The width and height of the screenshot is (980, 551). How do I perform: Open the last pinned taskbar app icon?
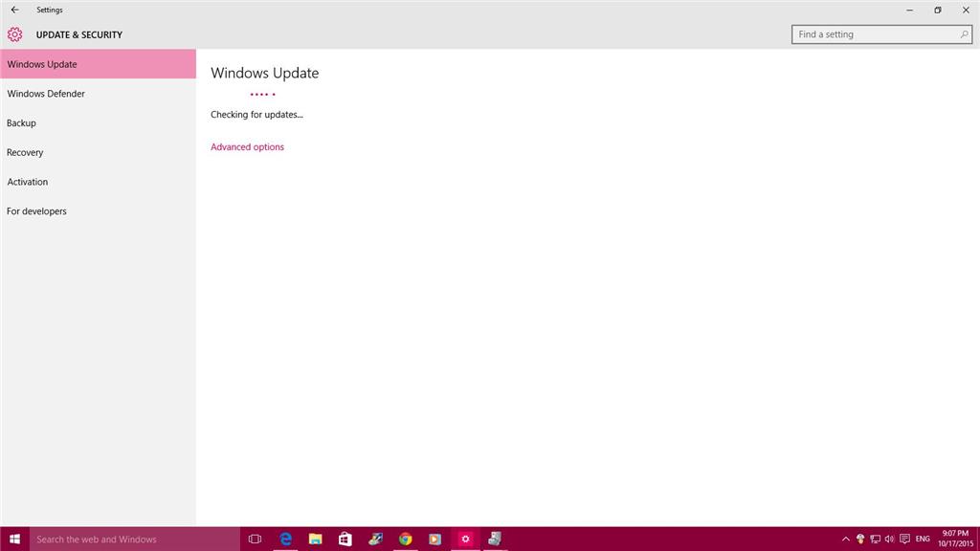pyautogui.click(x=495, y=539)
